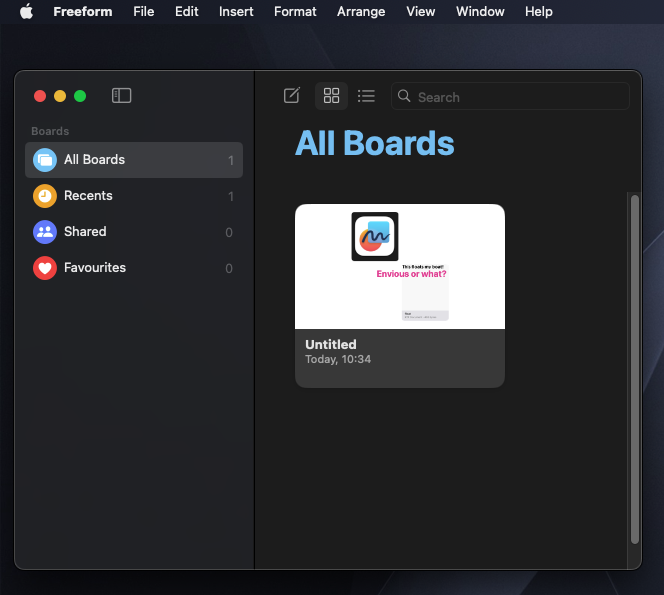
Task: Open the Arrange menu
Action: pos(361,11)
